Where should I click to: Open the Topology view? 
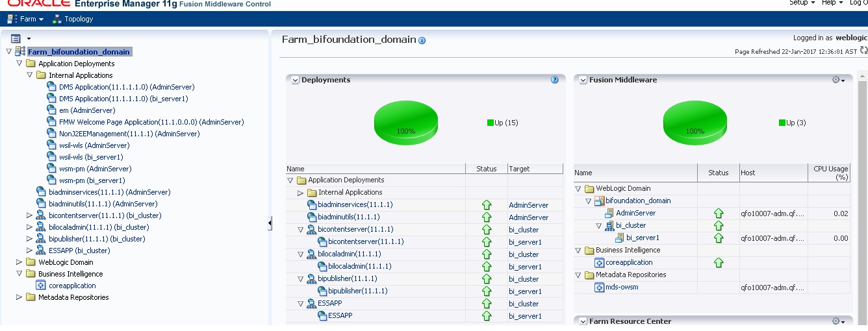(72, 19)
